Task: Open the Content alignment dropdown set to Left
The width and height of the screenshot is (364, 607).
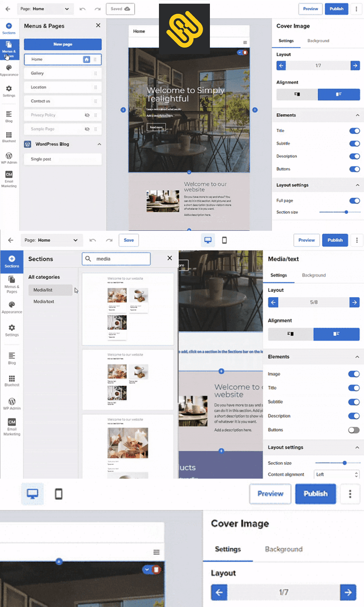Action: 336,474
